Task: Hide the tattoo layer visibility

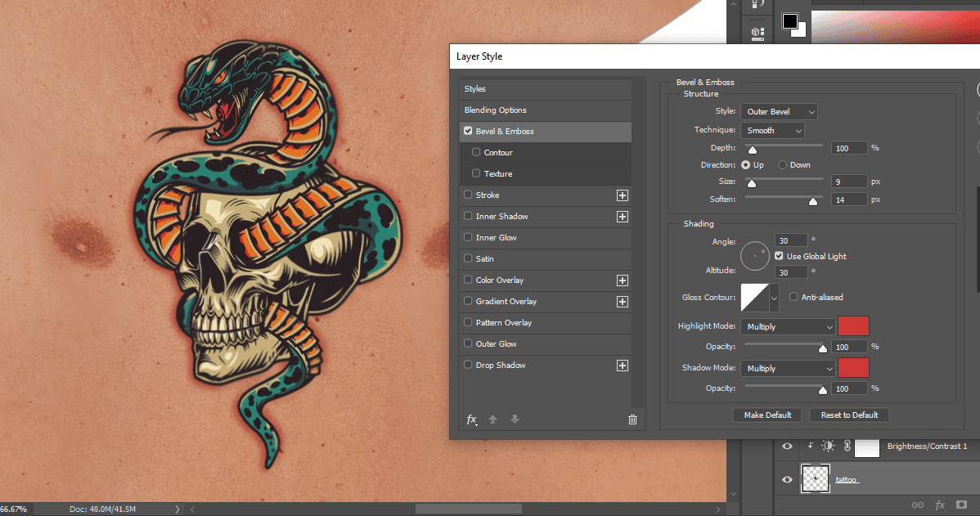Action: click(x=786, y=479)
